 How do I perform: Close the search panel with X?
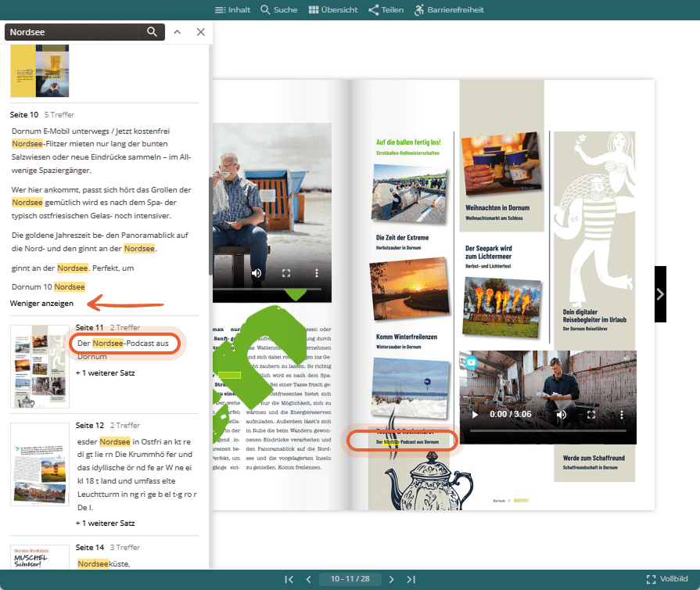201,32
